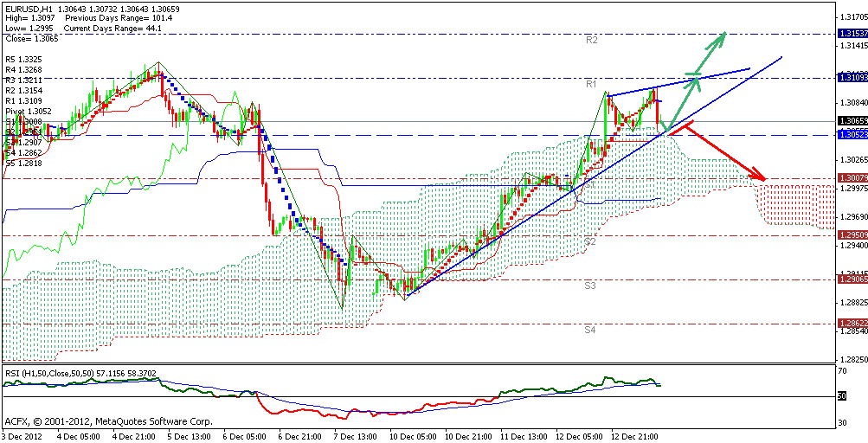
Task: Click the red 1.30079 price tag
Action: pyautogui.click(x=852, y=178)
